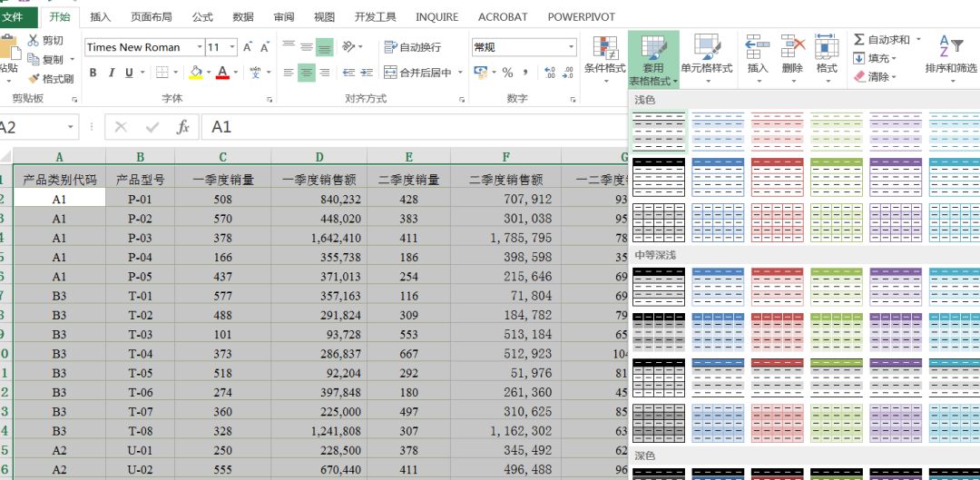
Task: Choose the red banded style under 中等深浅 second row
Action: pos(777,332)
